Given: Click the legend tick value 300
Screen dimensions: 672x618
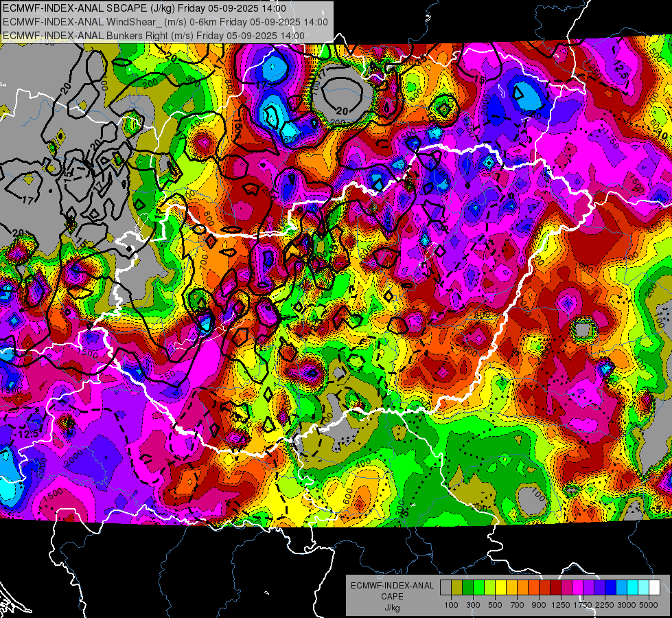Looking at the screenshot, I should click(x=473, y=605).
